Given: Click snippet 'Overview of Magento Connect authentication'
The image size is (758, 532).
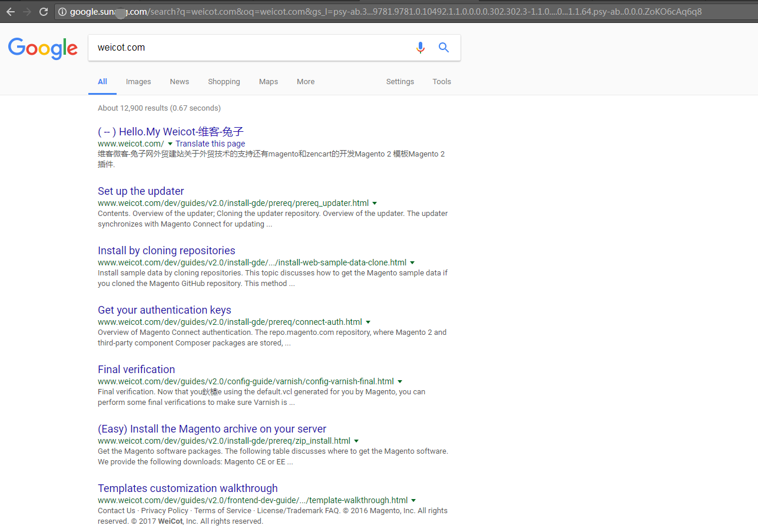Looking at the screenshot, I should (272, 338).
